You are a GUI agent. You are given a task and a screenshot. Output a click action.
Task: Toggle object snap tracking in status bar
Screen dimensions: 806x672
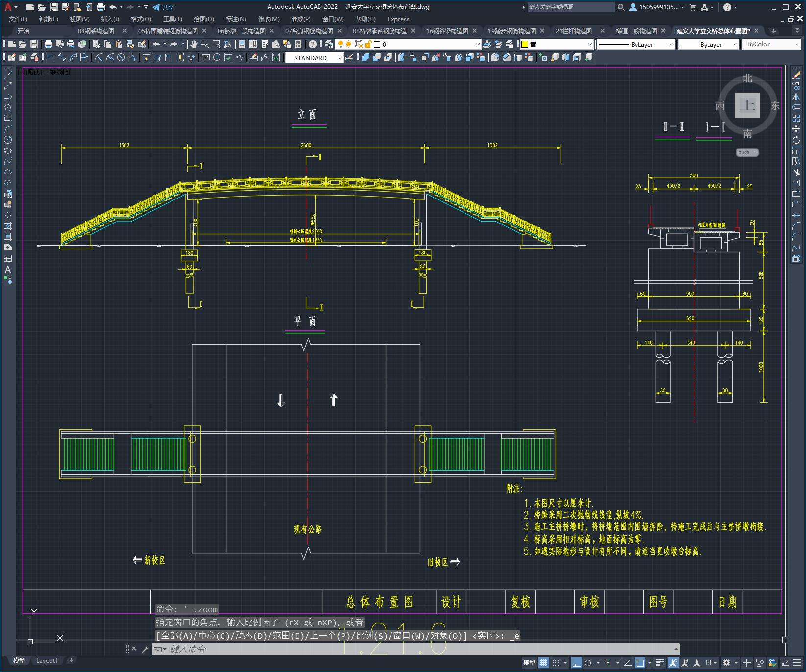coord(627,663)
